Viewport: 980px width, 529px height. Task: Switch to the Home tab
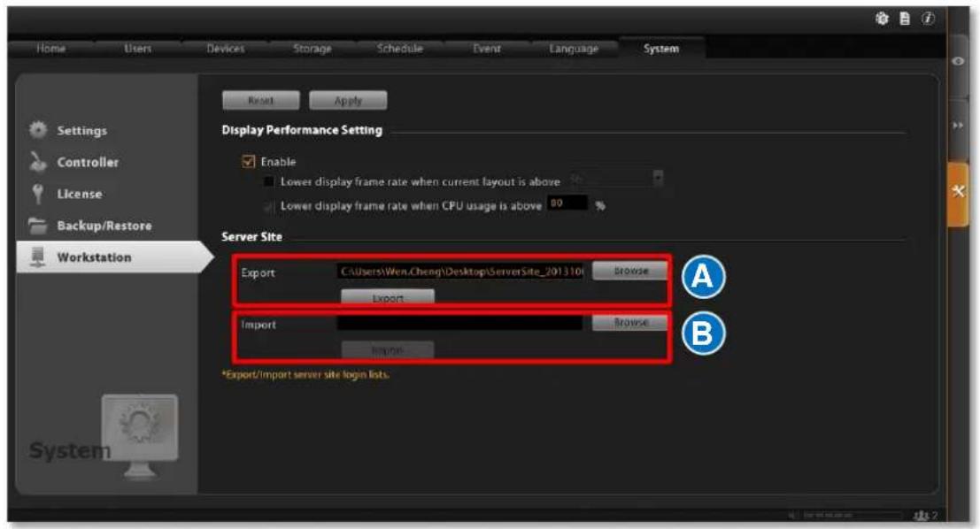(x=50, y=49)
